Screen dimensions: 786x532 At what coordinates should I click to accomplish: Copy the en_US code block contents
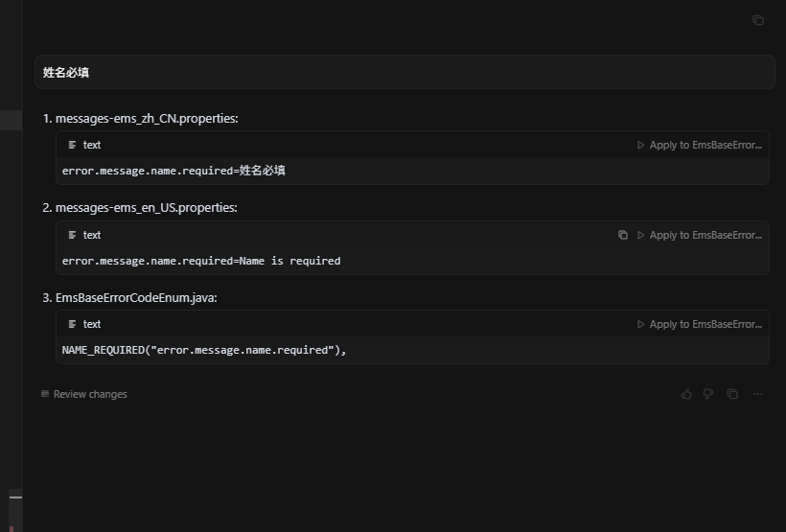623,235
